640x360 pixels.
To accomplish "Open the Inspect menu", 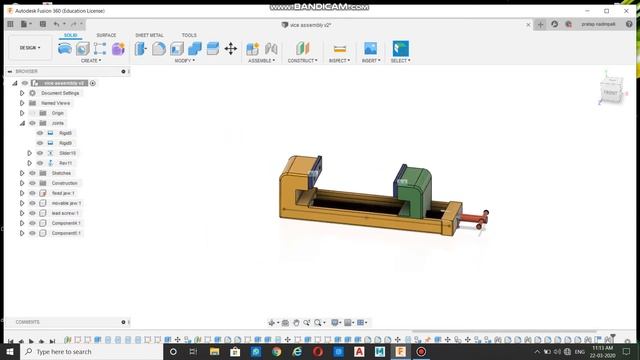I will (340, 61).
